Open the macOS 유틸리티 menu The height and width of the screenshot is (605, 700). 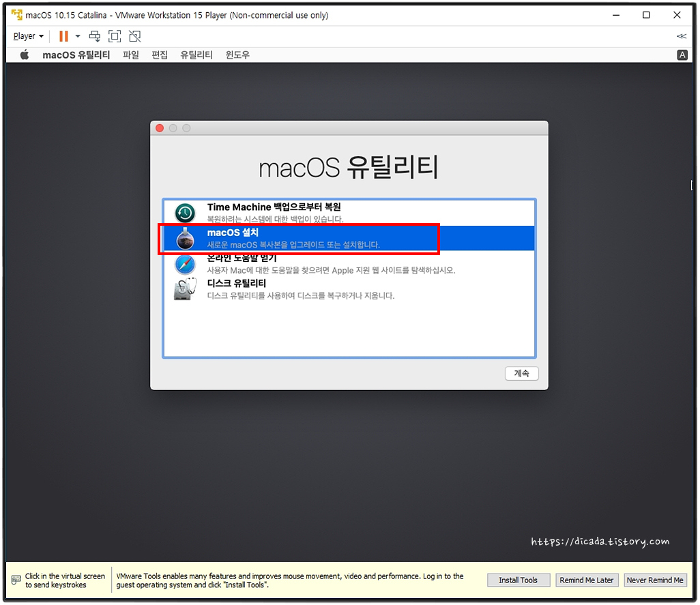pyautogui.click(x=76, y=55)
